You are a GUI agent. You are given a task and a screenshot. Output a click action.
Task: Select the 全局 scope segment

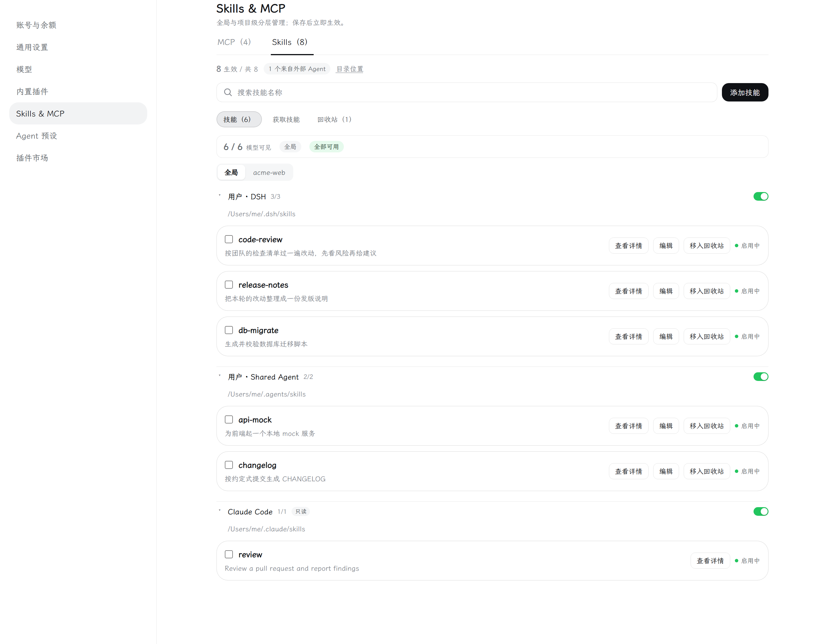coord(231,172)
